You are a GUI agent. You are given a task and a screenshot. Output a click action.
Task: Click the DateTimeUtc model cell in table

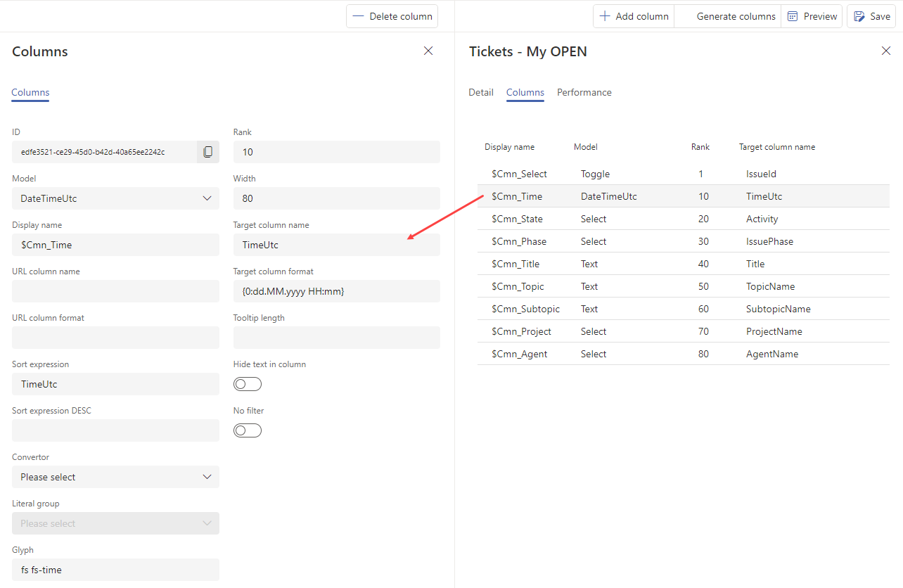pos(609,196)
